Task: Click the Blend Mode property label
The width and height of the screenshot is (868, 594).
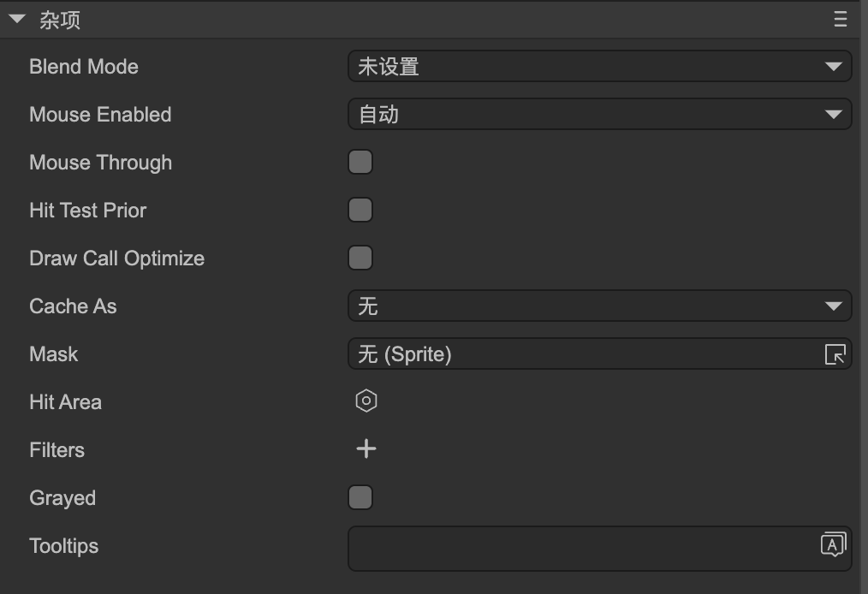Action: (x=84, y=67)
